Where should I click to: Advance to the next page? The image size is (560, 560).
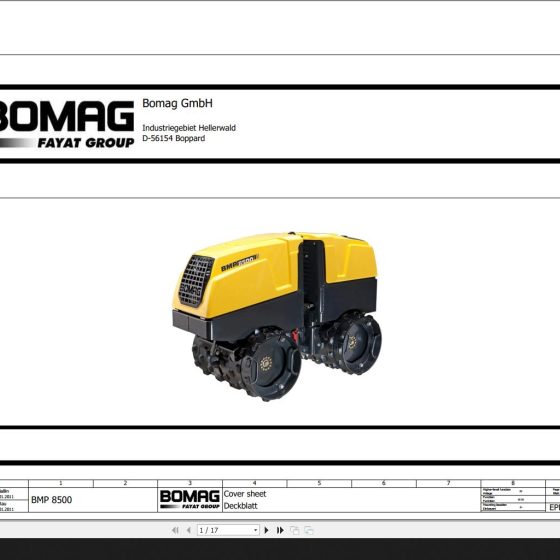pos(266,530)
